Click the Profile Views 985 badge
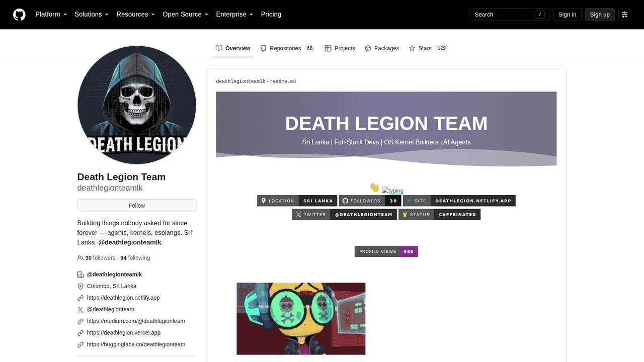 coord(386,251)
